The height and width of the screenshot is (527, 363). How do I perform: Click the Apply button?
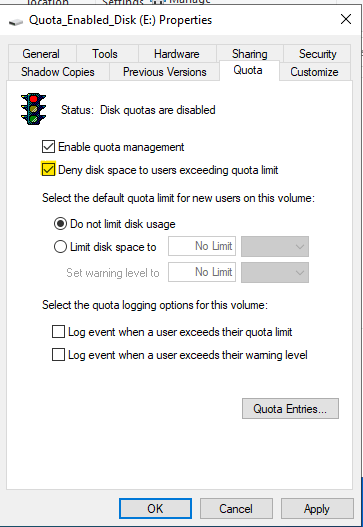click(x=317, y=509)
